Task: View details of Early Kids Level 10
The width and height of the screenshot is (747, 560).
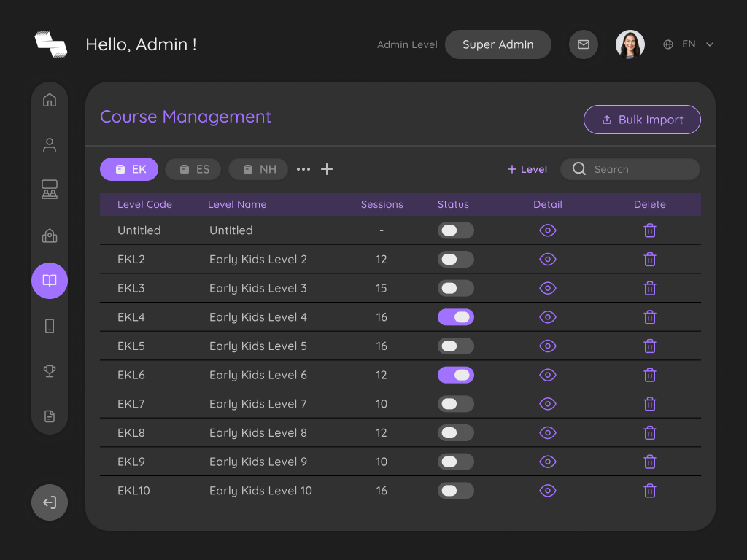Action: (x=548, y=491)
